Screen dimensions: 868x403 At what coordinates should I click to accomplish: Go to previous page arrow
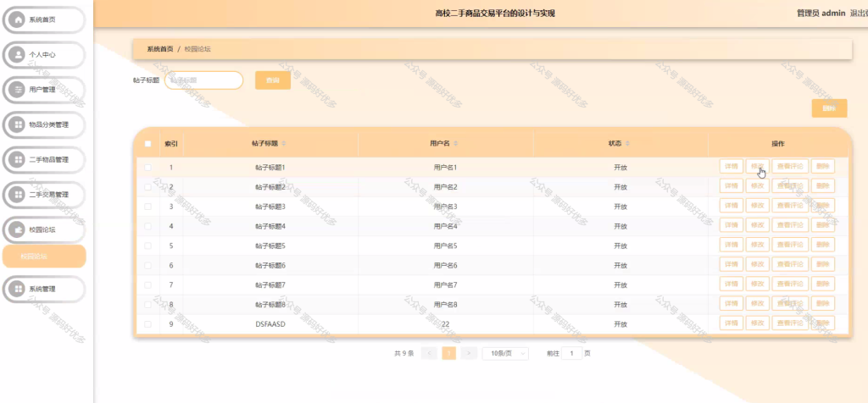429,353
